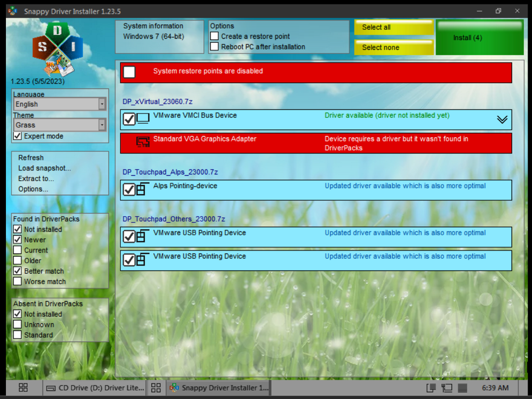This screenshot has width=532, height=399.
Task: Click the green Install (4) button
Action: [x=480, y=37]
